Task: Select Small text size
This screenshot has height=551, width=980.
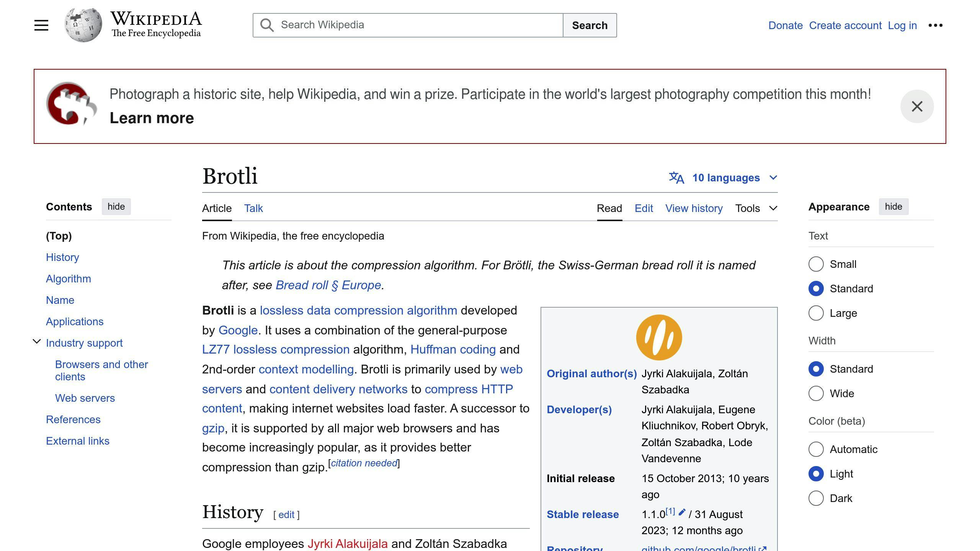Action: [816, 264]
